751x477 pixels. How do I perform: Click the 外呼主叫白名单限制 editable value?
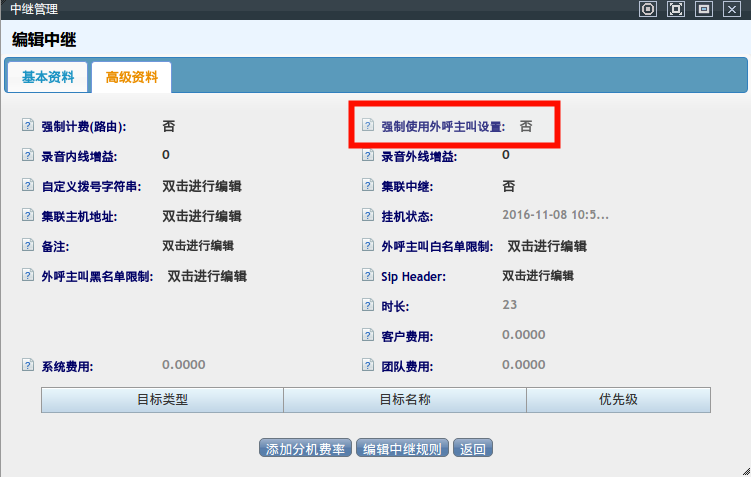pos(547,246)
